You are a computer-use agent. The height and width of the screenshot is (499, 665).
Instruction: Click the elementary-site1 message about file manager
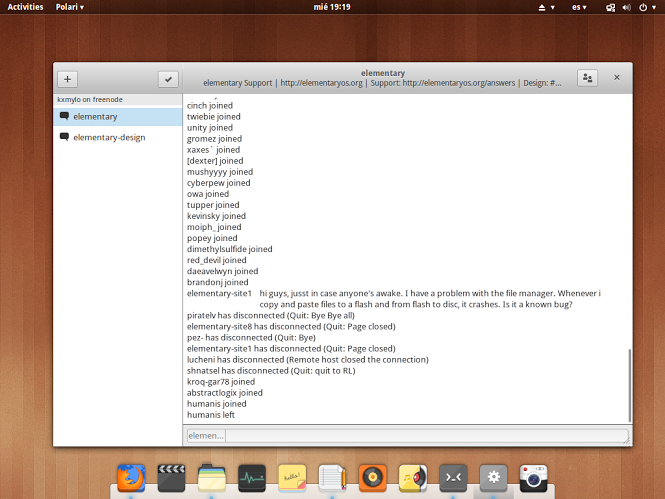tap(430, 299)
